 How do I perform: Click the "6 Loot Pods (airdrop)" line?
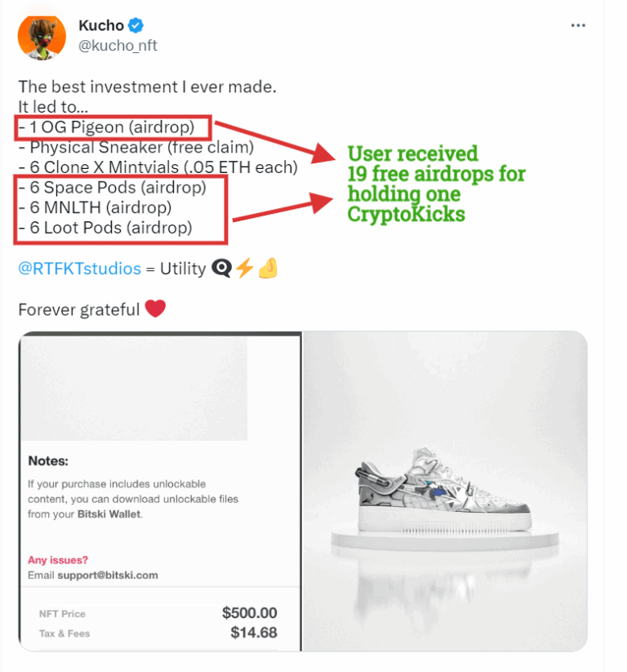point(111,228)
